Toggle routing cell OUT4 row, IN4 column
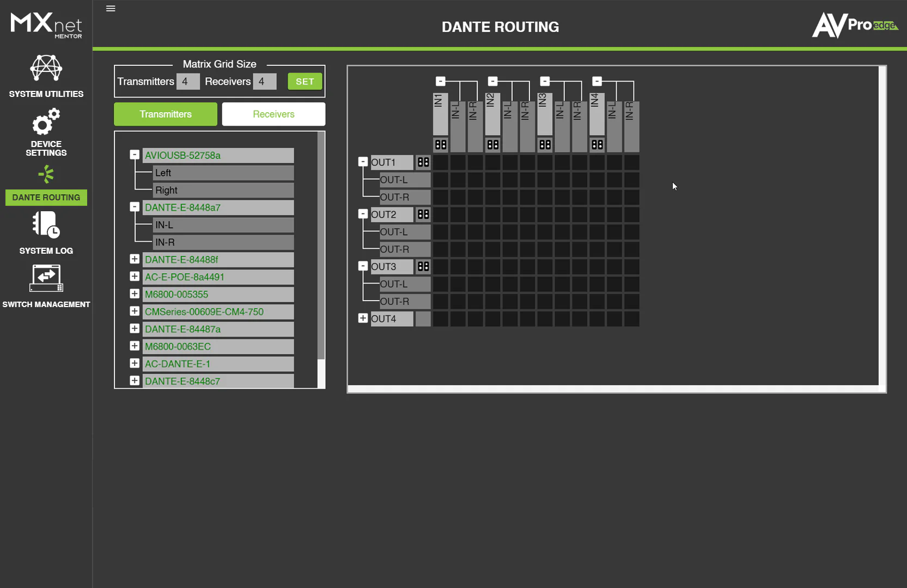The width and height of the screenshot is (907, 588). tap(597, 319)
